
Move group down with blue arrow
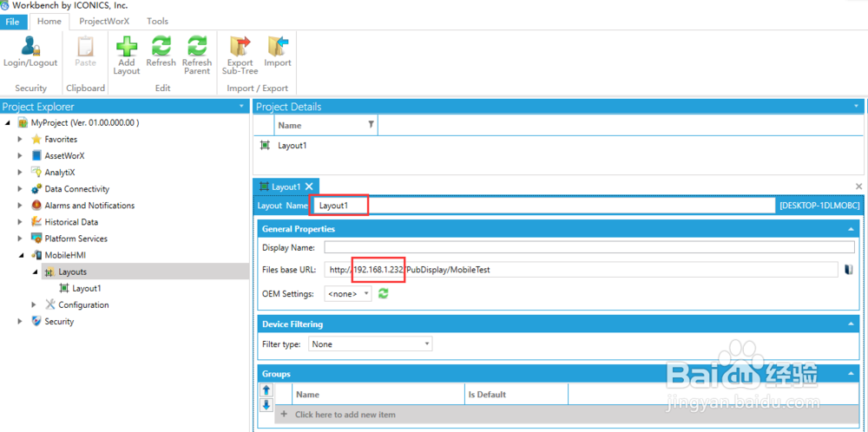click(266, 405)
